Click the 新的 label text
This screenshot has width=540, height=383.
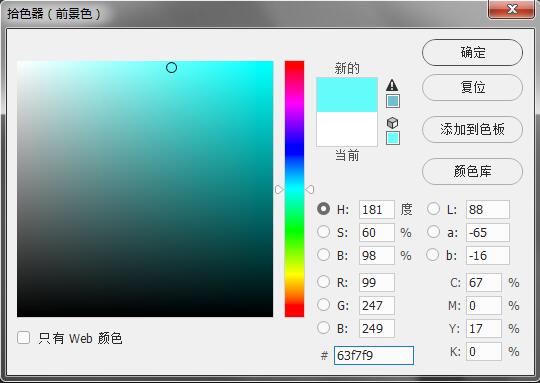[x=347, y=68]
